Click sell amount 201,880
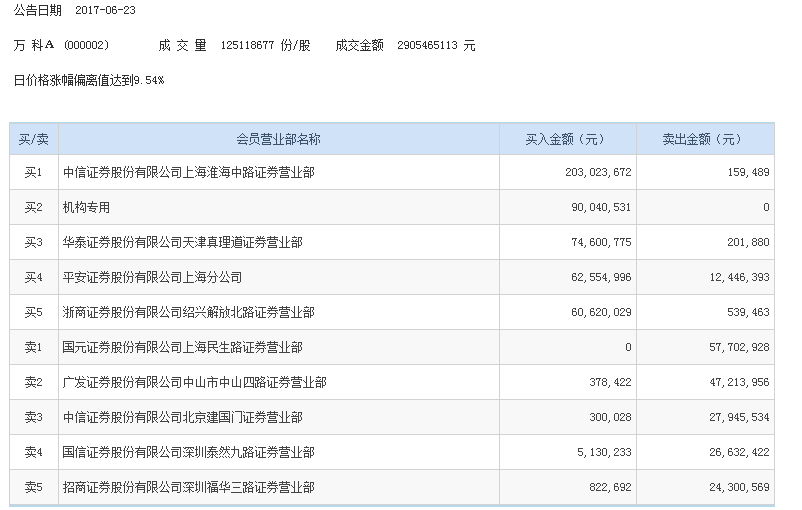 (x=748, y=242)
